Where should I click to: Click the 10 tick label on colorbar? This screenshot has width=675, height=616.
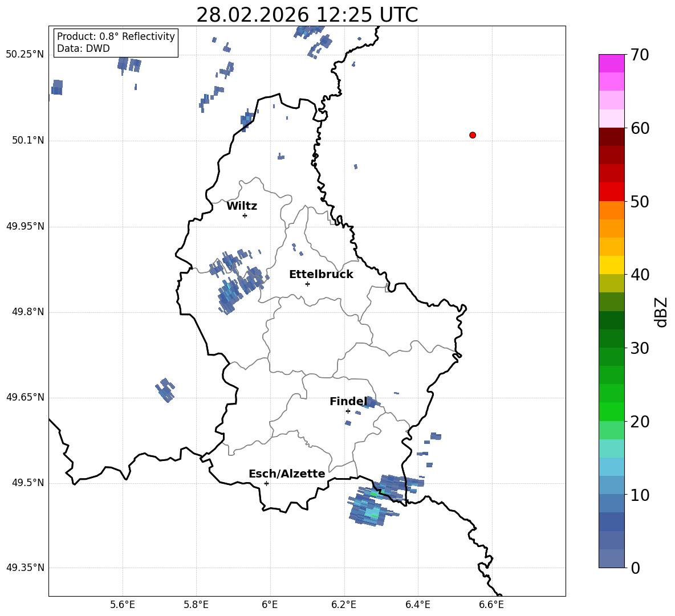640,495
